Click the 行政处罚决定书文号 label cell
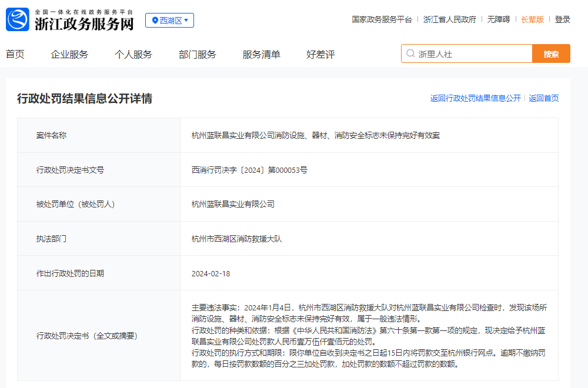Screen dimensions: 588x388 (99, 170)
